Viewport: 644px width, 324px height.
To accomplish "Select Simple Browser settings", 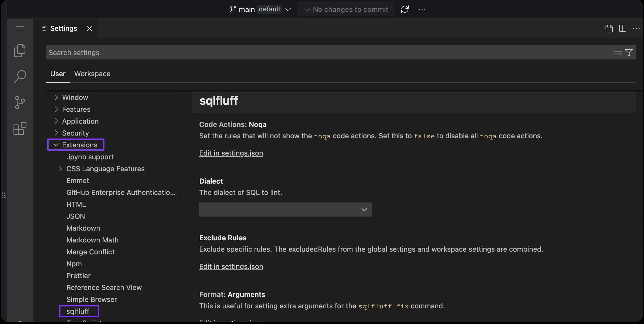I will coord(91,299).
